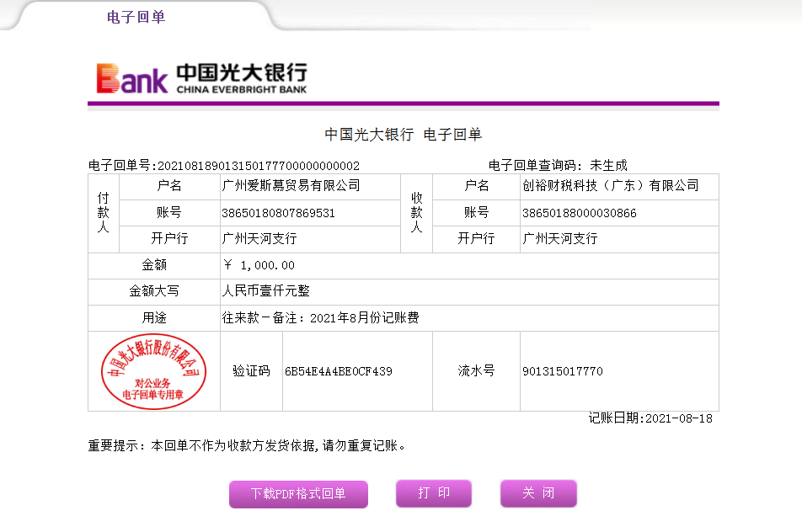
Task: Click the 付款人 header cell
Action: click(104, 213)
